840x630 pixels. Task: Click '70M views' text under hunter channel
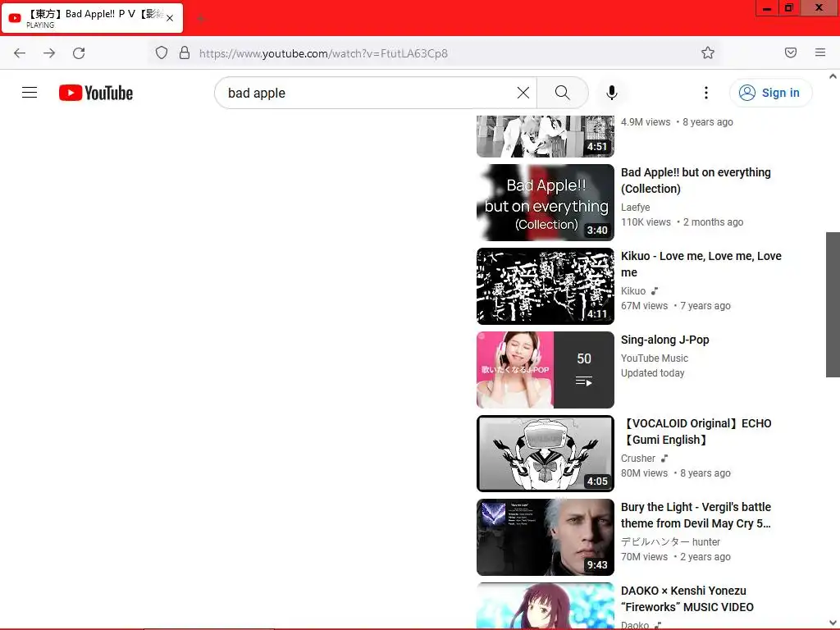click(644, 557)
